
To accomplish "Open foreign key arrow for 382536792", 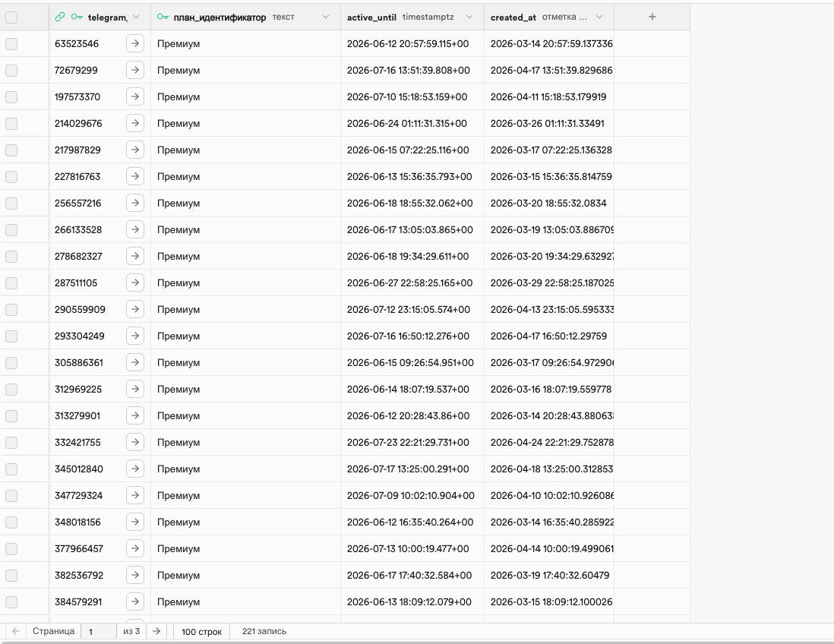I will pos(135,575).
